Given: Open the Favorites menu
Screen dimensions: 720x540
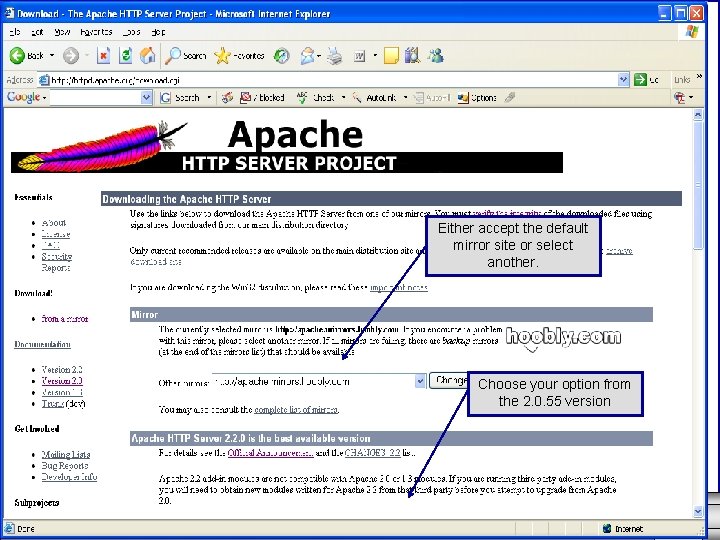Looking at the screenshot, I should coord(96,32).
